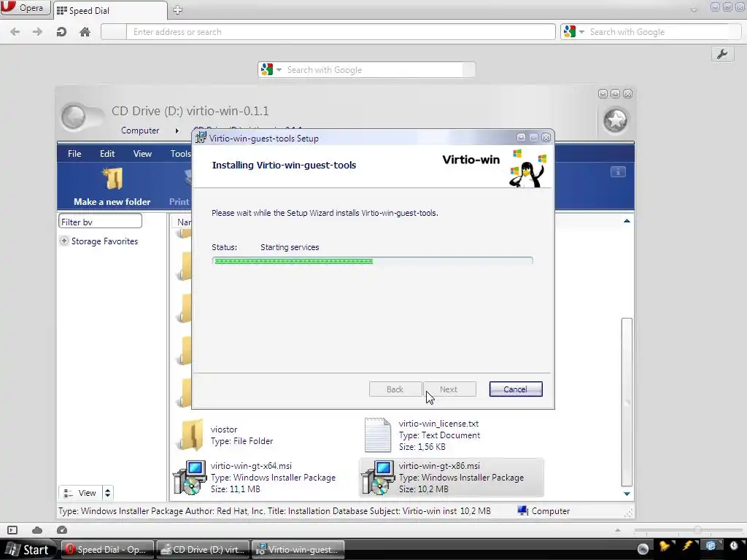The height and width of the screenshot is (560, 747).
Task: Click View stepper arrows in sidebar
Action: click(108, 493)
